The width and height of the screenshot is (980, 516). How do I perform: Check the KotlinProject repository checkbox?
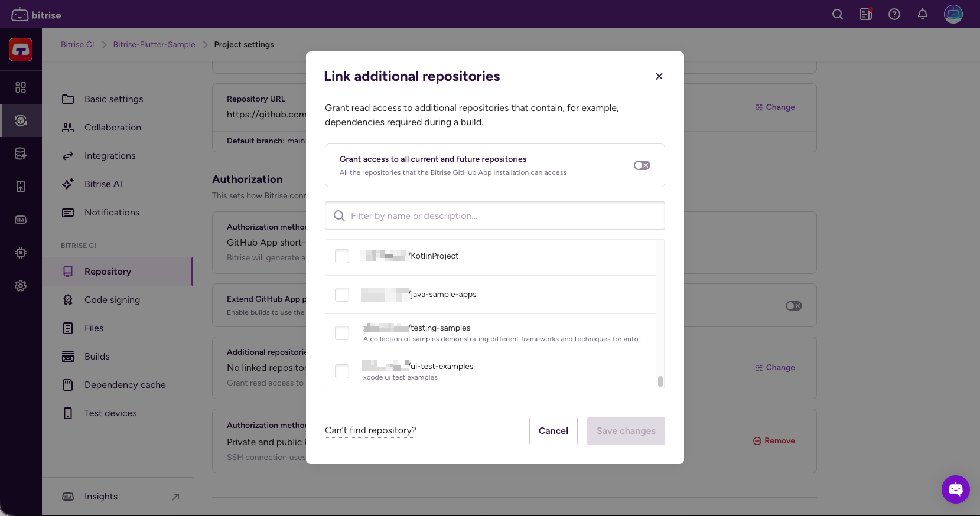(342, 256)
